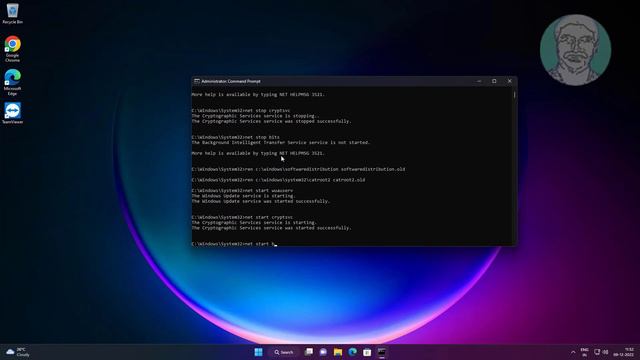Click the 'net stop bits' command line

[236, 138]
